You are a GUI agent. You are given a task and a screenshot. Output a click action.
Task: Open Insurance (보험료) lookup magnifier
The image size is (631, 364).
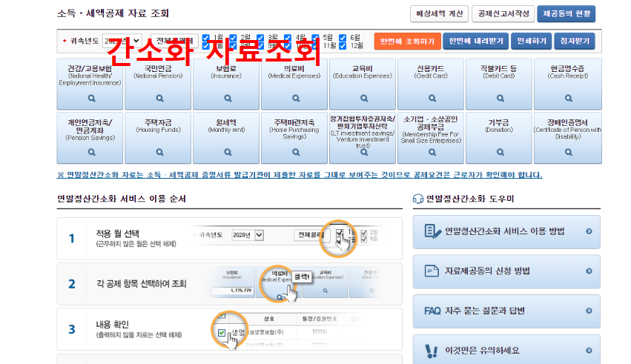(x=228, y=98)
